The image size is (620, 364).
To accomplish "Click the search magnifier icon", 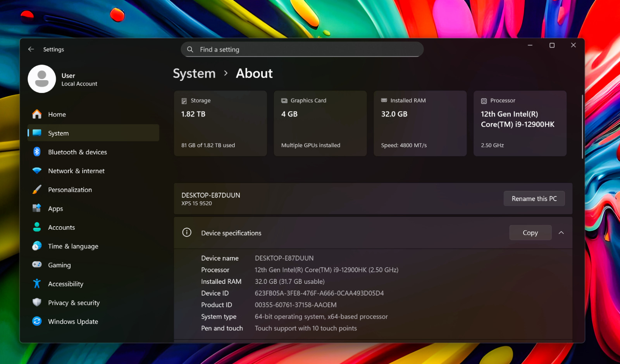I will [190, 50].
